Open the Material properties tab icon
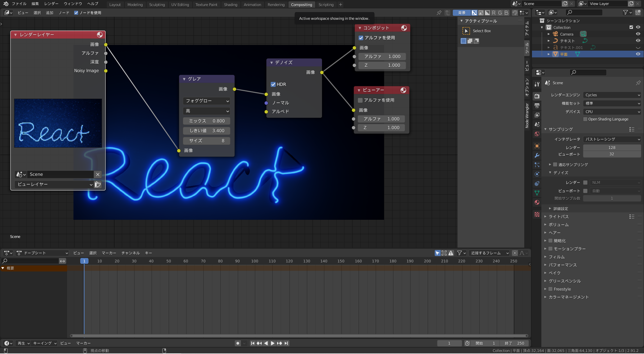The width and height of the screenshot is (644, 354). (x=537, y=202)
